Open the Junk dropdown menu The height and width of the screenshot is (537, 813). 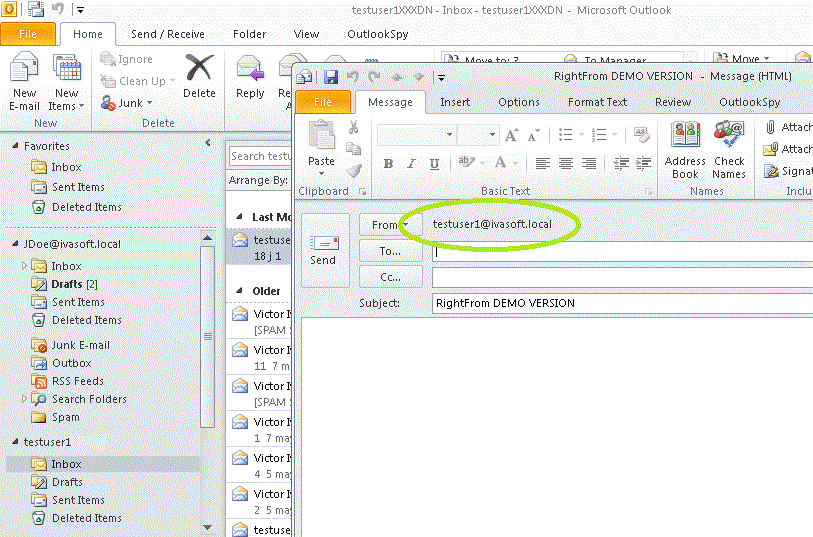click(150, 103)
